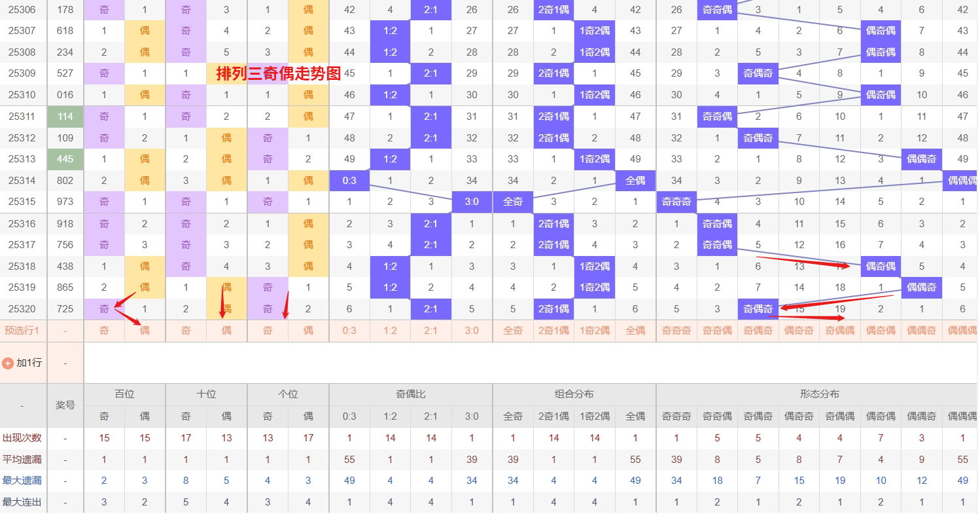The image size is (980, 514).
Task: Pick the 0:3 ratio in 预选行1
Action: (349, 331)
